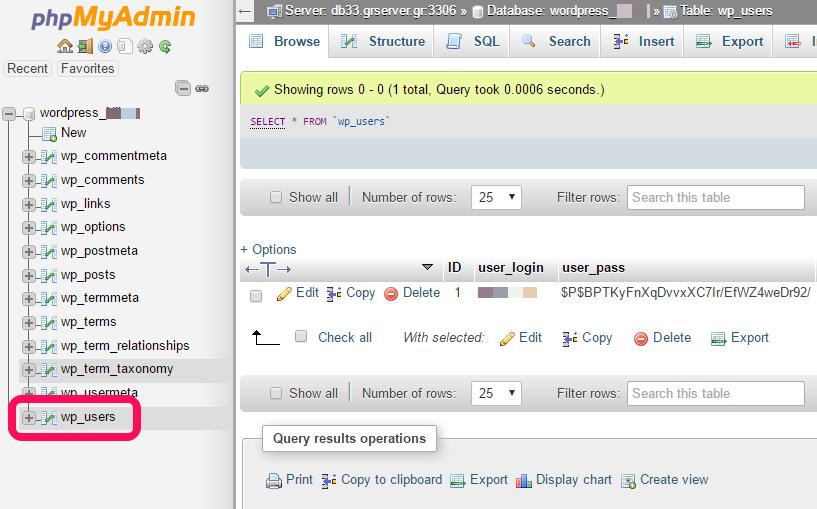Open the documentation pages copy icon
The width and height of the screenshot is (817, 509).
pyautogui.click(x=125, y=47)
